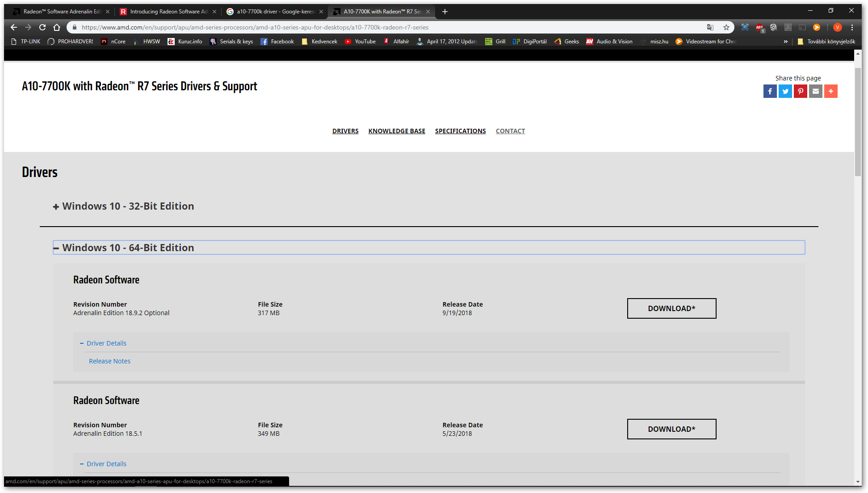Screen dimensions: 868x493
Task: Open Videostream for Chrome bookmark
Action: tap(706, 42)
